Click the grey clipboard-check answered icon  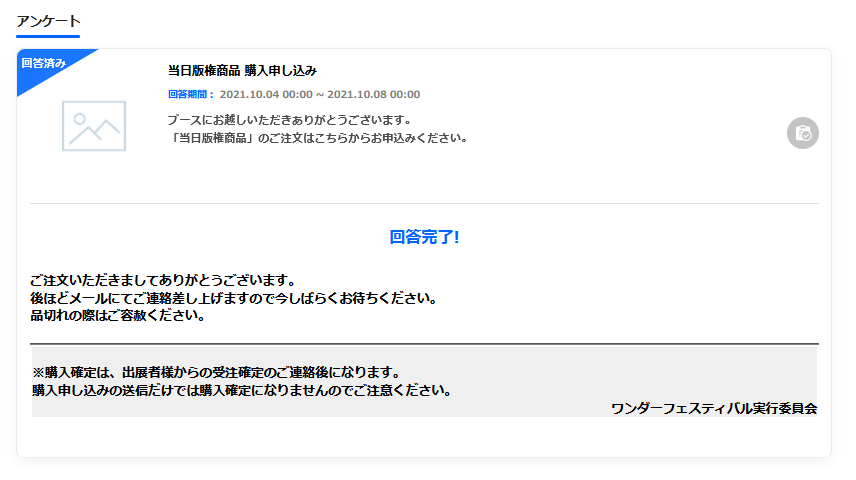tap(802, 133)
